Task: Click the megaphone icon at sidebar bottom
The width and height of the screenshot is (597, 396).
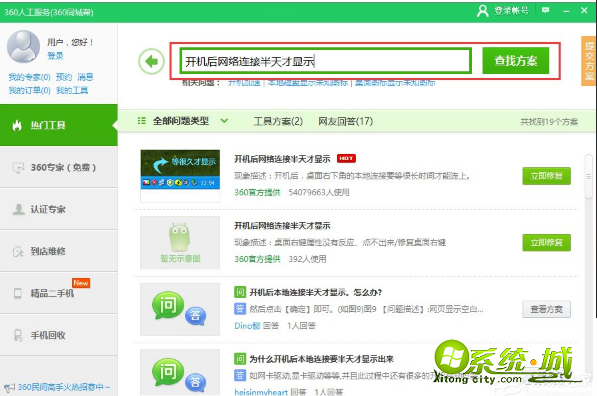Action: (9, 388)
